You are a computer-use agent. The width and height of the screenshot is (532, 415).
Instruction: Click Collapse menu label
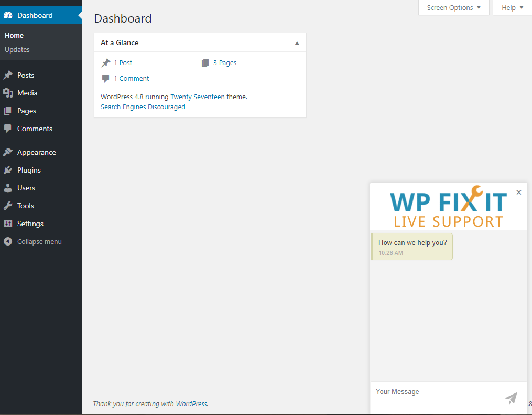39,241
